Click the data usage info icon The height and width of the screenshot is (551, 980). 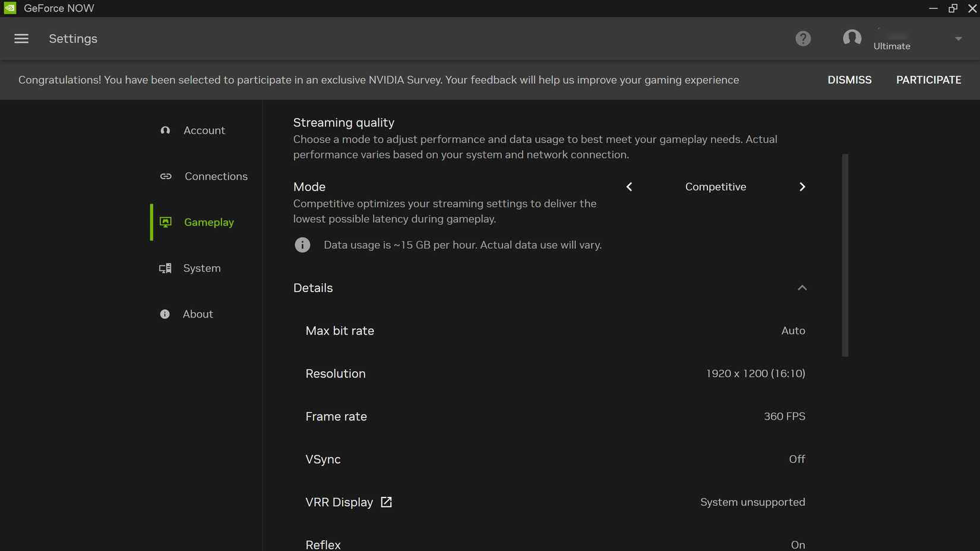click(302, 245)
